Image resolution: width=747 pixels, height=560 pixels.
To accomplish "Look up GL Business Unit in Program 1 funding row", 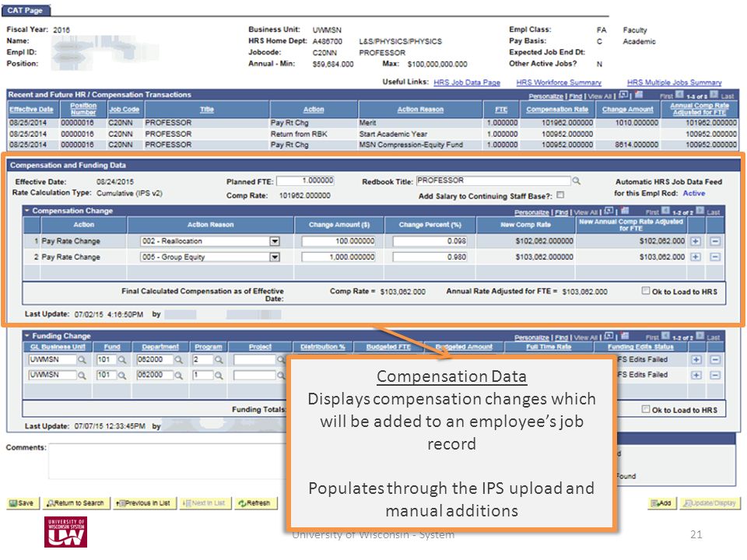I will (x=82, y=376).
